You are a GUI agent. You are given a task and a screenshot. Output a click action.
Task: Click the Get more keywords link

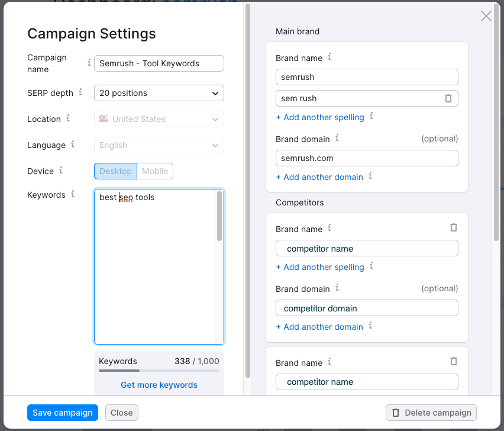tap(159, 385)
